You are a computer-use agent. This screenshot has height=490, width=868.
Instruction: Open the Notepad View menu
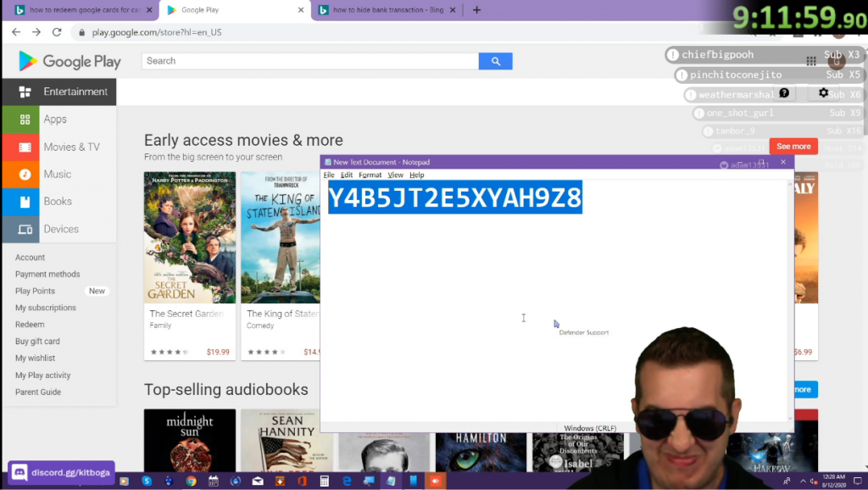click(x=395, y=175)
